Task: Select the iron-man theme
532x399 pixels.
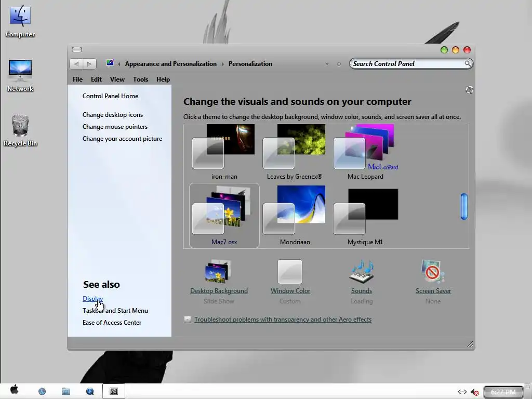Action: (x=224, y=152)
